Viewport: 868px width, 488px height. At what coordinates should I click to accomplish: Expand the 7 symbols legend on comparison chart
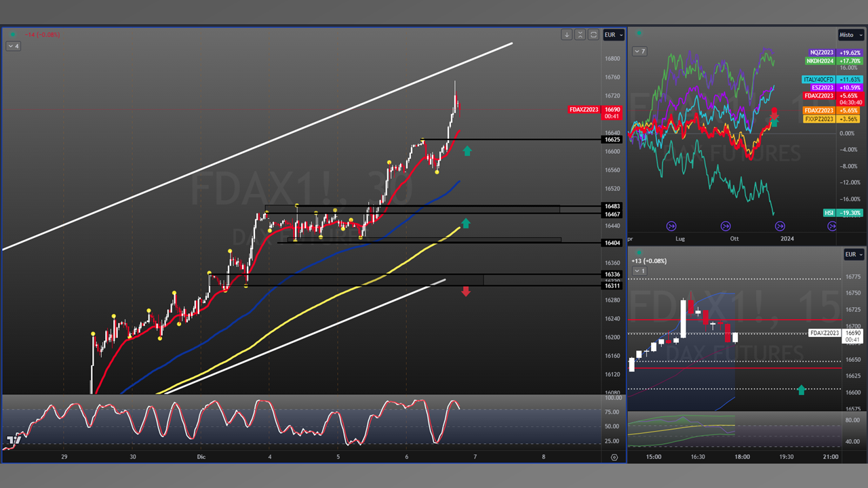coord(639,52)
